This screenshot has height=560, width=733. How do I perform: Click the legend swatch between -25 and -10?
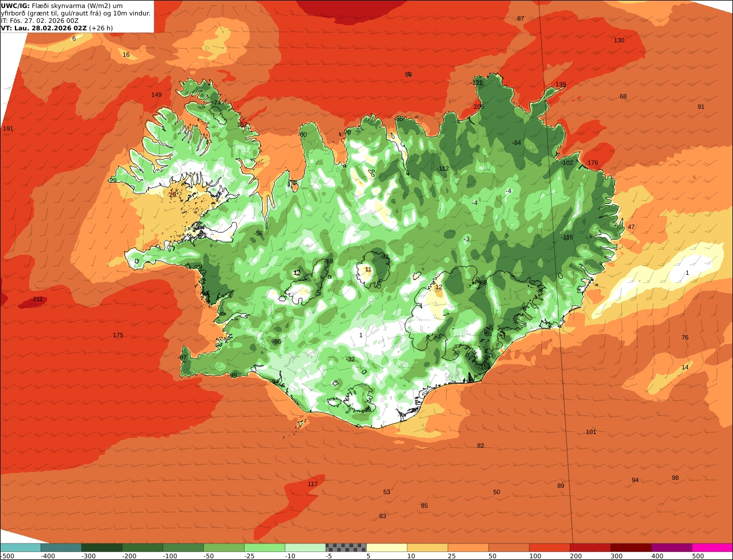pos(264,547)
